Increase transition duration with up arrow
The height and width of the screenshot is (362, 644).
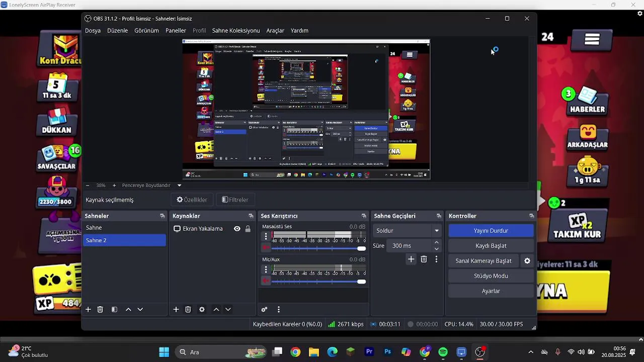pyautogui.click(x=437, y=243)
